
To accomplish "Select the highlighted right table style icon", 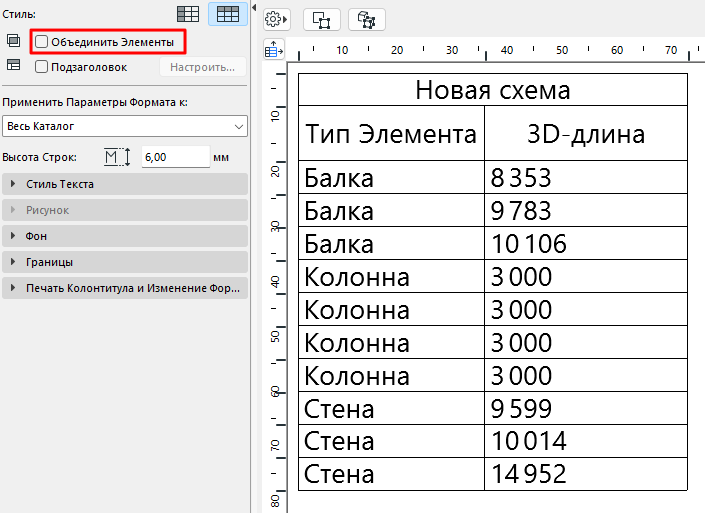I will [228, 14].
